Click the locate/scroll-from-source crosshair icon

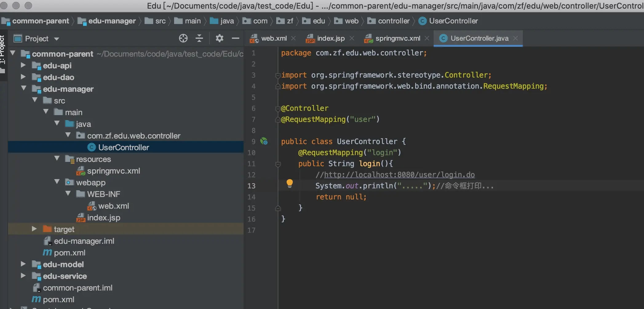[x=183, y=38]
